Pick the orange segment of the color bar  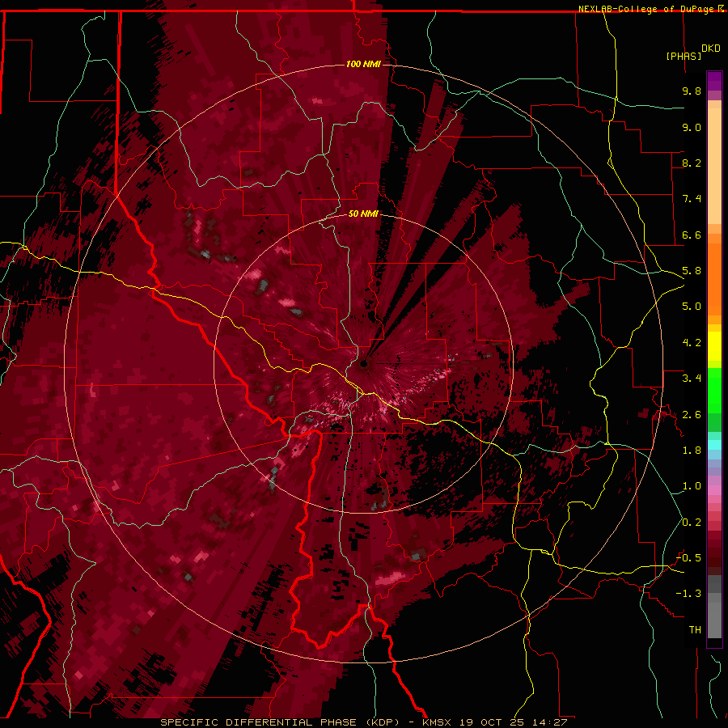click(x=714, y=274)
